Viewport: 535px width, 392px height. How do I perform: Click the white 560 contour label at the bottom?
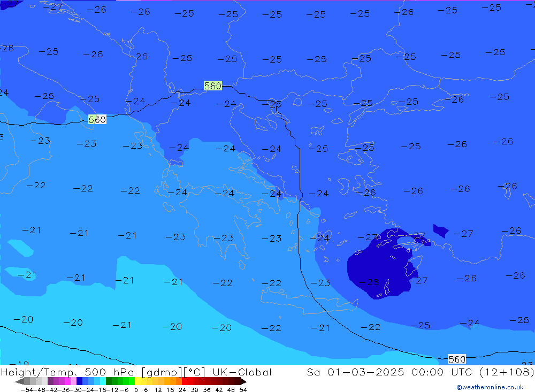click(457, 359)
